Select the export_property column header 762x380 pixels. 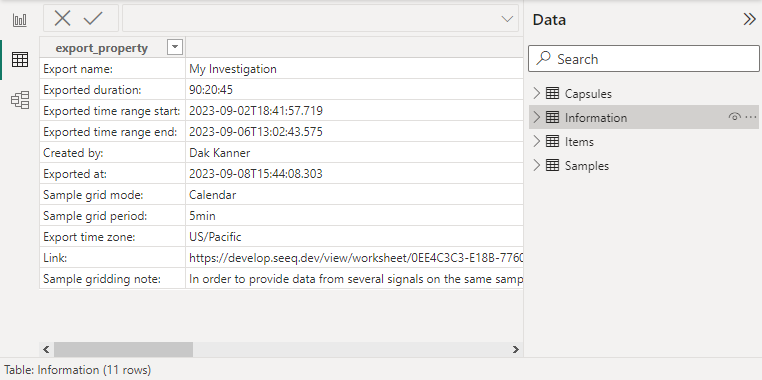[x=102, y=48]
